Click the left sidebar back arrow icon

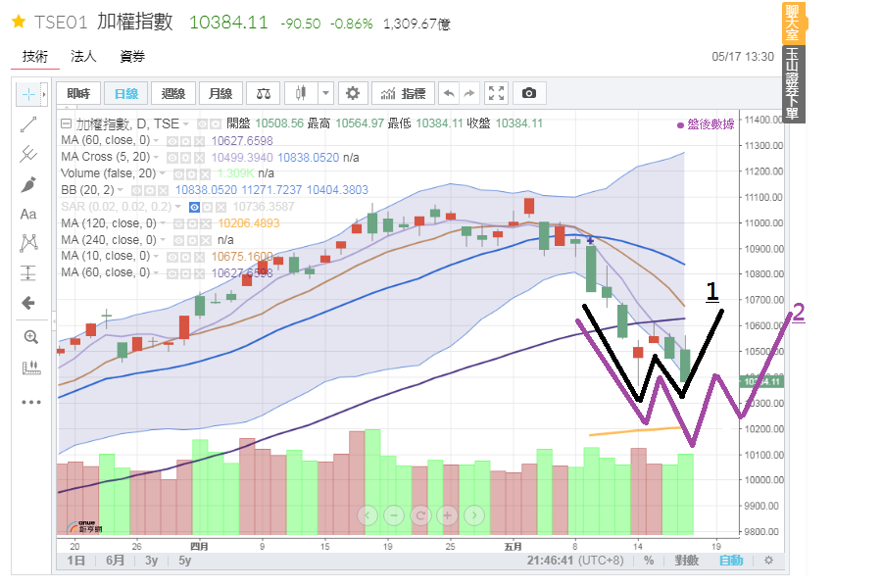pyautogui.click(x=28, y=303)
